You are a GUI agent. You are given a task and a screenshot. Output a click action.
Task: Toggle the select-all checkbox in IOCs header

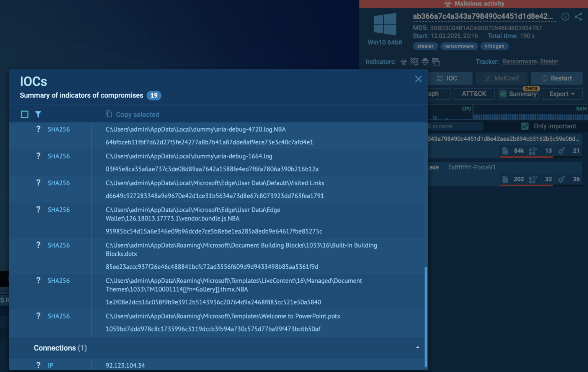click(x=24, y=114)
